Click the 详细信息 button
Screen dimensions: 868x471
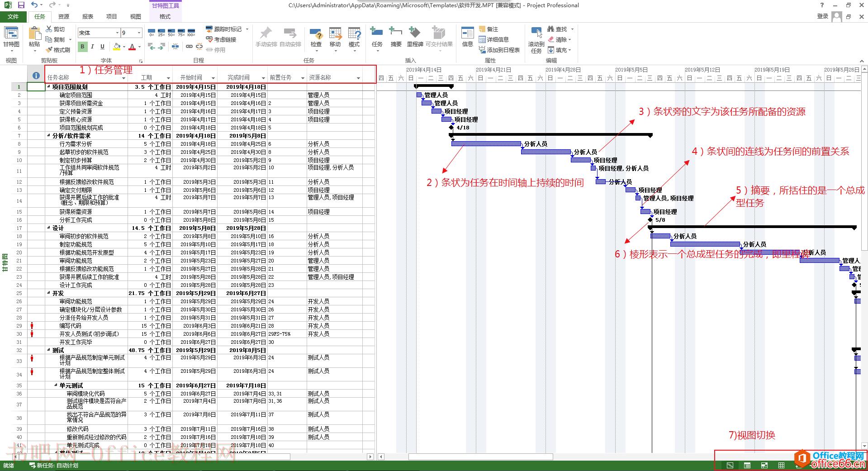click(494, 39)
